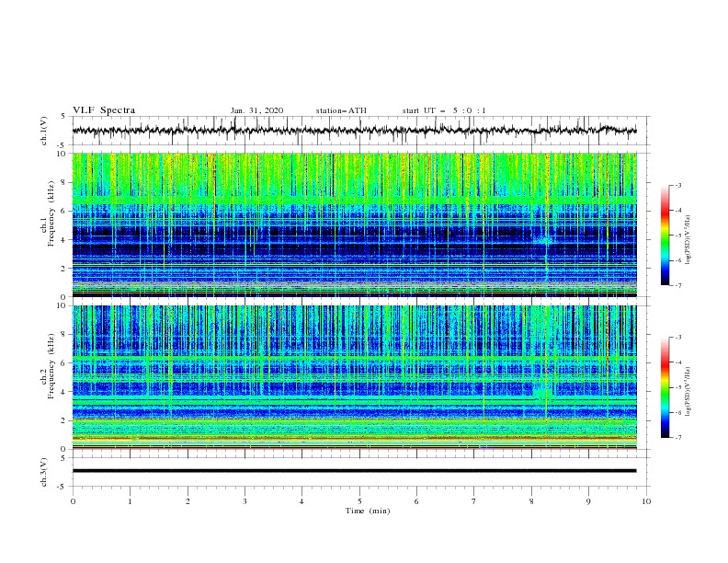This screenshot has width=728, height=563.
Task: Click the ch.1 voltage waveform trace
Action: 354,131
